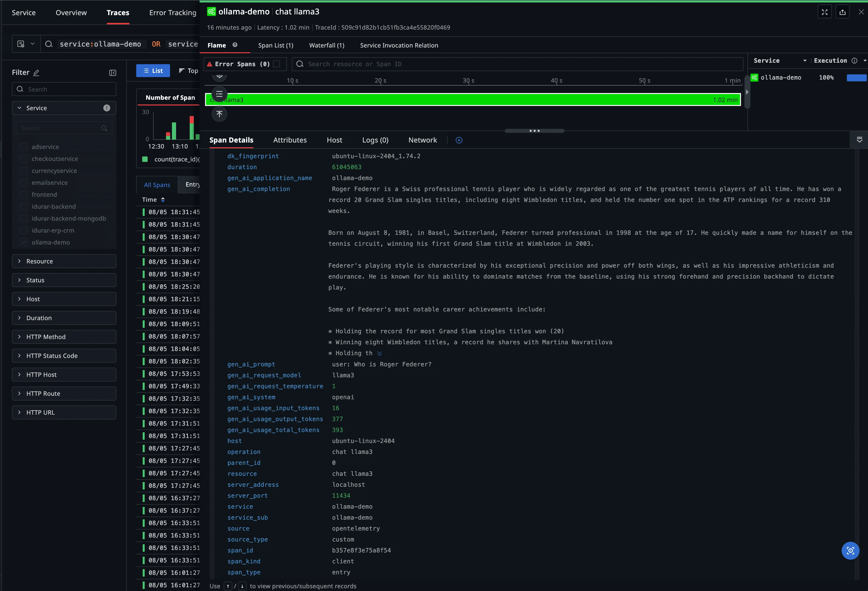Open the fullscreen expand icon
Image resolution: width=868 pixels, height=591 pixels.
coord(824,12)
